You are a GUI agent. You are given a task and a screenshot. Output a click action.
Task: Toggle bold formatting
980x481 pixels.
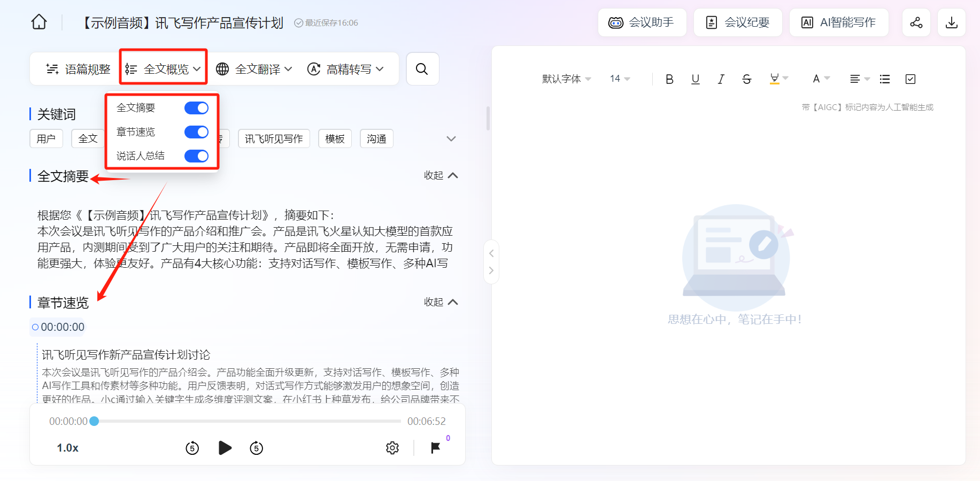pos(669,79)
